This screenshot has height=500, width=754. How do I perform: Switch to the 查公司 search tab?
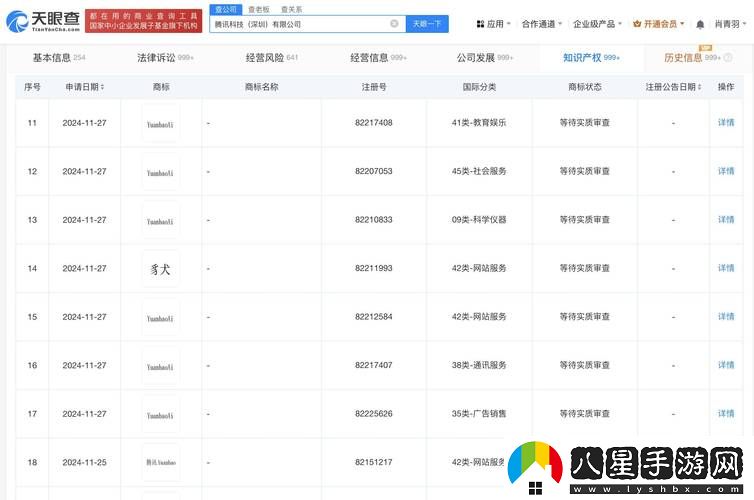(x=226, y=9)
